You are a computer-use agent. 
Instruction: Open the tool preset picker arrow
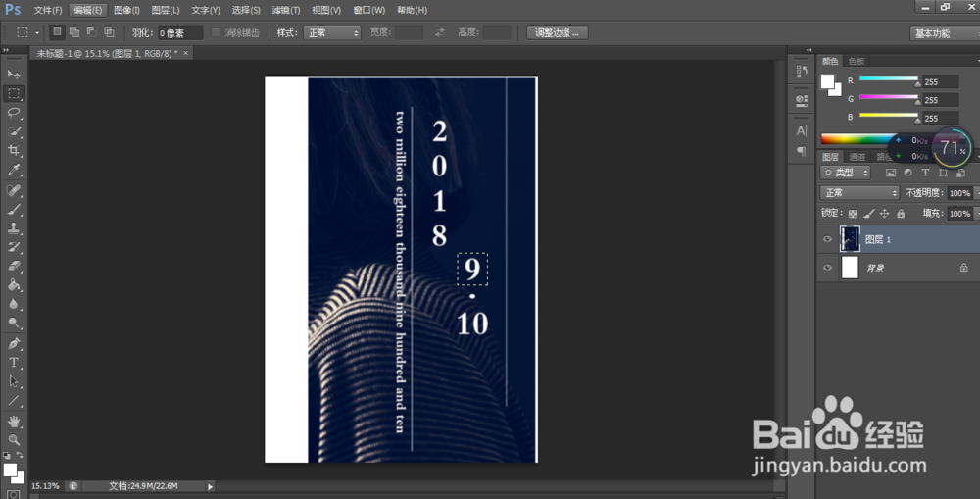[37, 32]
